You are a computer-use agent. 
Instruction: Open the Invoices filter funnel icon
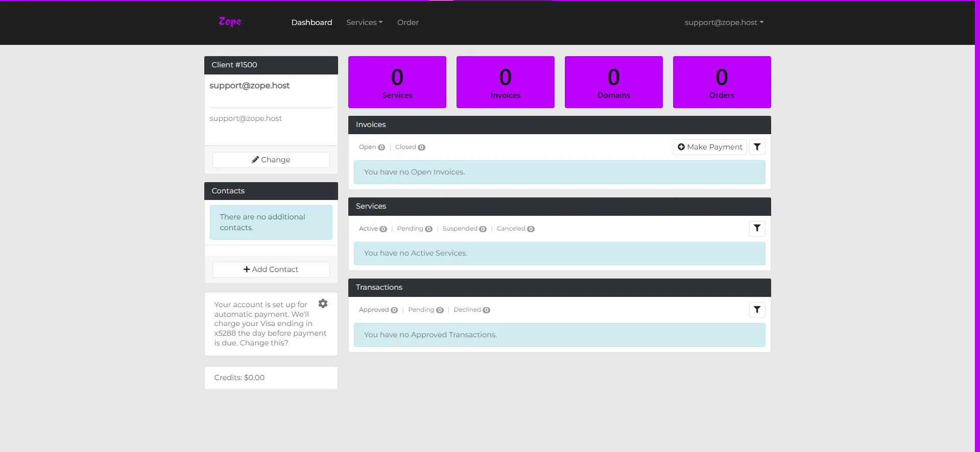click(757, 147)
